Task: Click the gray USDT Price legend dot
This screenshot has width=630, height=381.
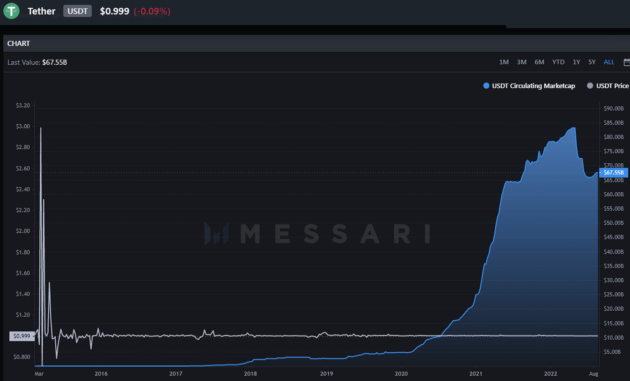Action: (x=590, y=86)
